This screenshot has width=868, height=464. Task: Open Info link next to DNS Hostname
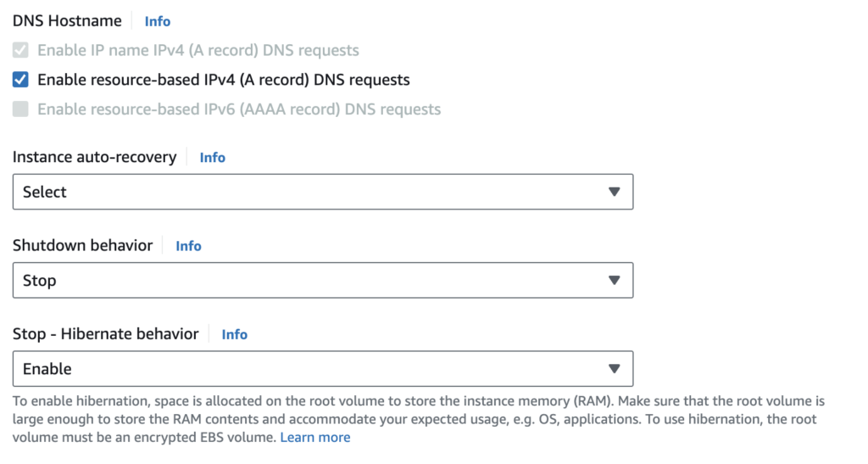coord(157,21)
